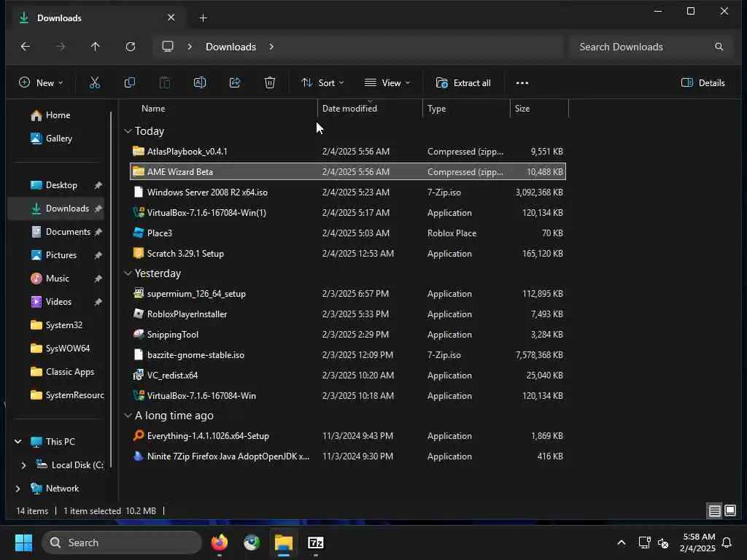Collapse the Today group

coord(128,131)
